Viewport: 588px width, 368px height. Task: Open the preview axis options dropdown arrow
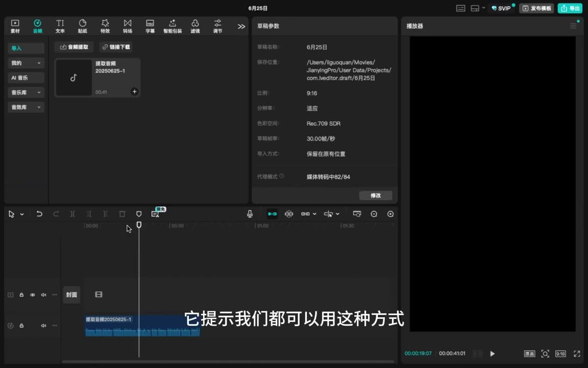[337, 214]
